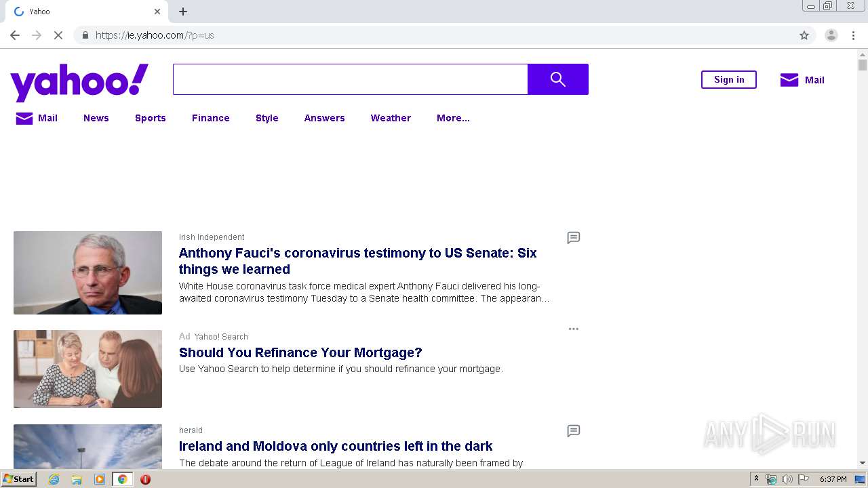Click the network tray icon

(x=771, y=479)
